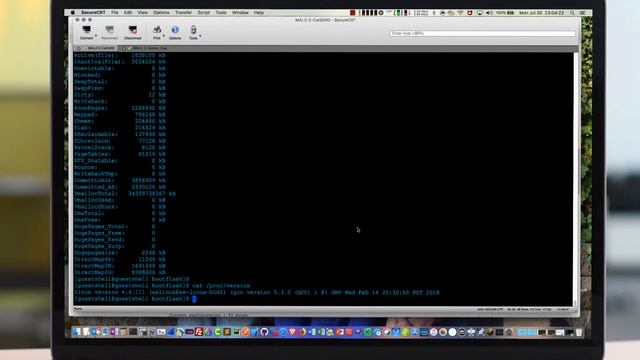Screen dimensions: 640x360
Task: Click the Disconnect toolbar icon
Action: click(x=133, y=32)
